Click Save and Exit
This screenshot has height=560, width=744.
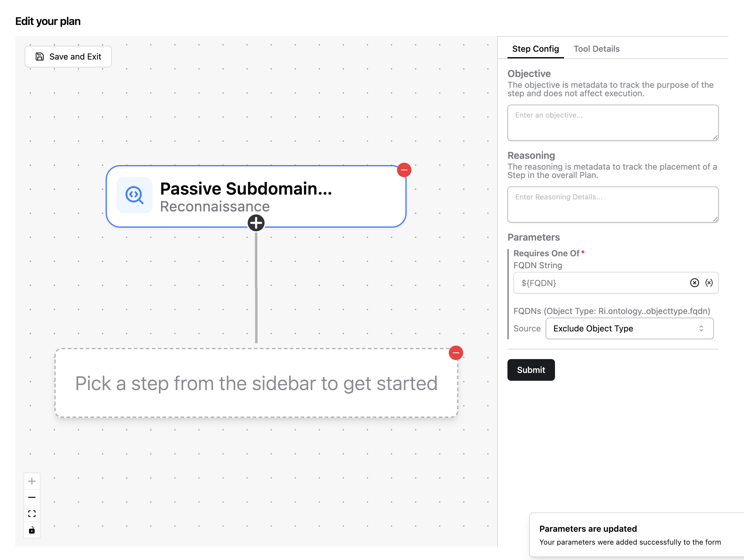point(68,57)
